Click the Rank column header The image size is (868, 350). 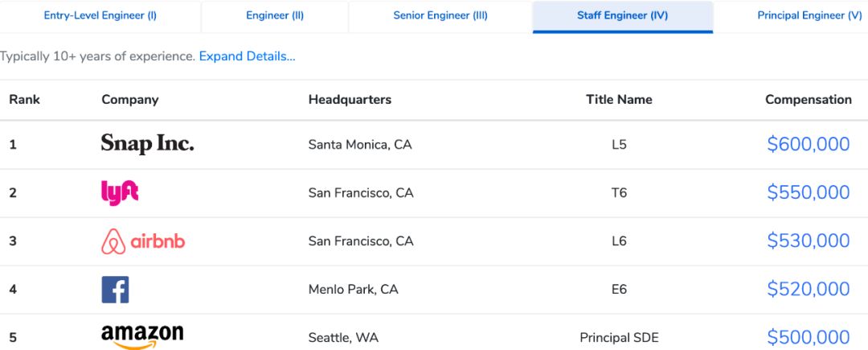24,100
